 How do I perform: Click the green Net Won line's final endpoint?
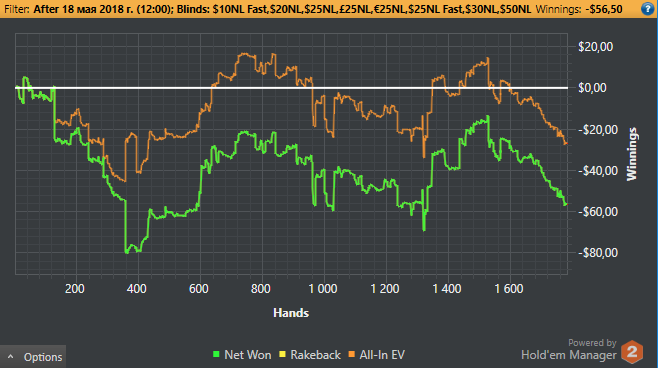[x=566, y=204]
